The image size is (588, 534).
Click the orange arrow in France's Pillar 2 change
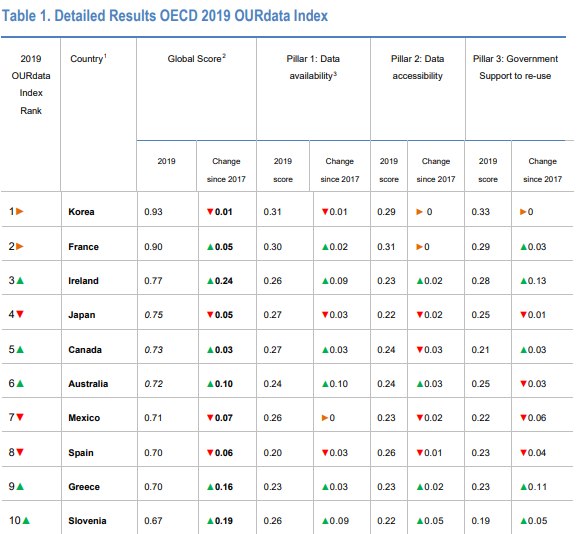[420, 247]
